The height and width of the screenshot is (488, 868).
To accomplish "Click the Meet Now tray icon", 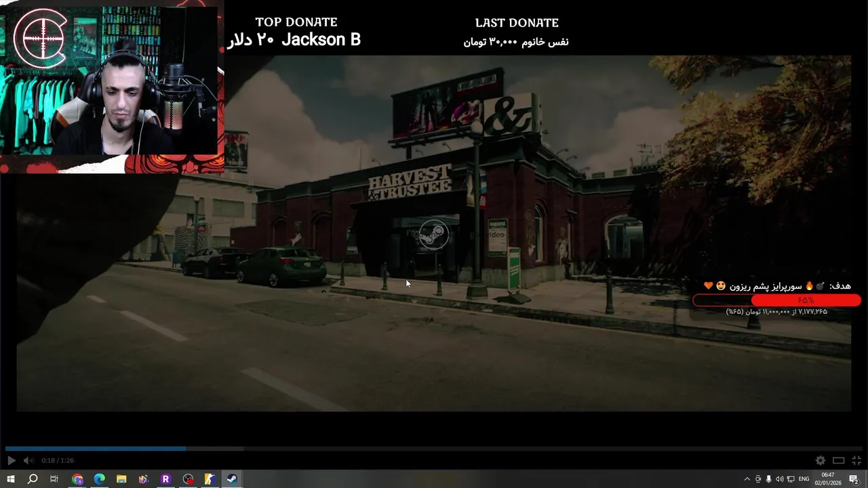I will (x=758, y=479).
